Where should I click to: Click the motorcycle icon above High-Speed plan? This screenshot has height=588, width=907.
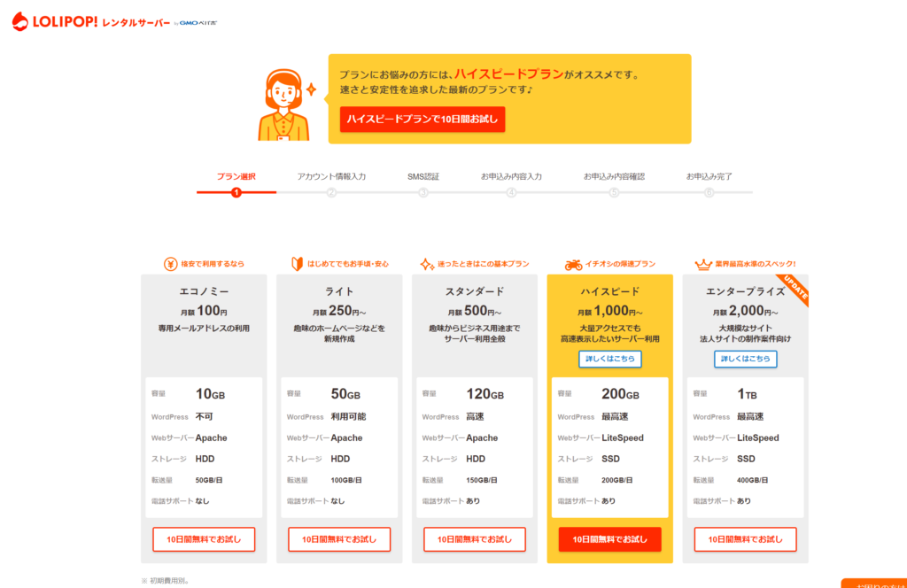pyautogui.click(x=573, y=264)
